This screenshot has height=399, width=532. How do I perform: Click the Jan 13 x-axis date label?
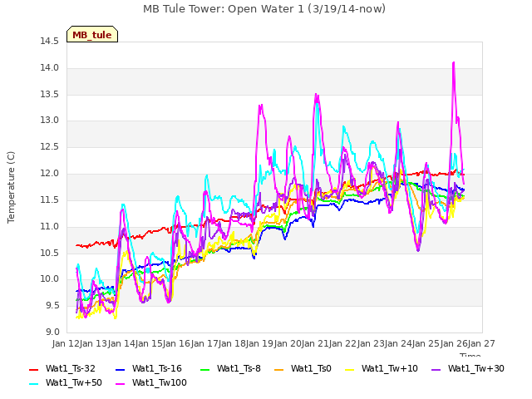(x=94, y=343)
